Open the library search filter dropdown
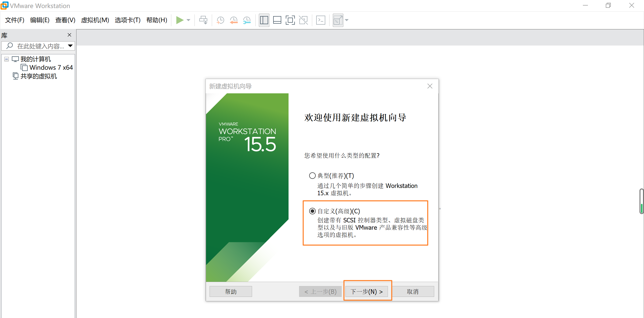 coord(70,46)
